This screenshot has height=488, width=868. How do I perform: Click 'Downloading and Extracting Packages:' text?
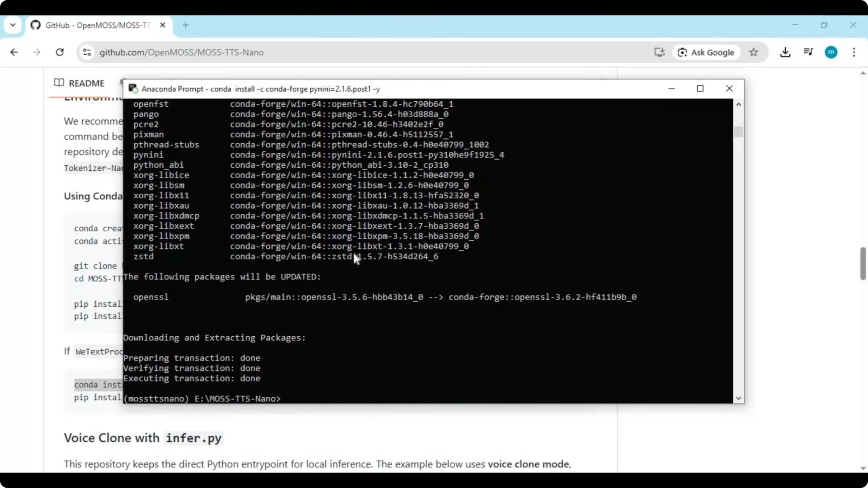[214, 338]
